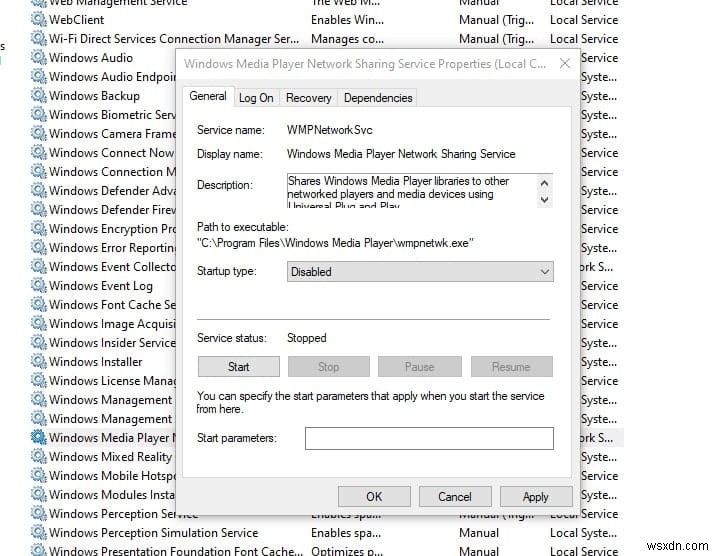Click gear icon of Windows Connection Manager

click(39, 172)
